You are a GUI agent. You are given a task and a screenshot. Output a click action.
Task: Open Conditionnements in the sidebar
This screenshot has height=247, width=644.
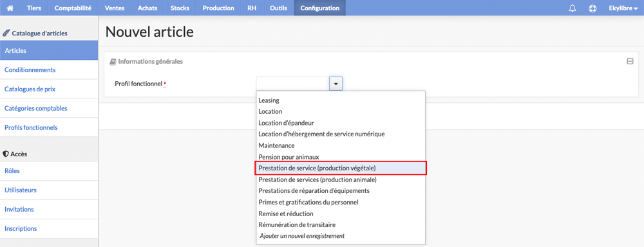49,69
